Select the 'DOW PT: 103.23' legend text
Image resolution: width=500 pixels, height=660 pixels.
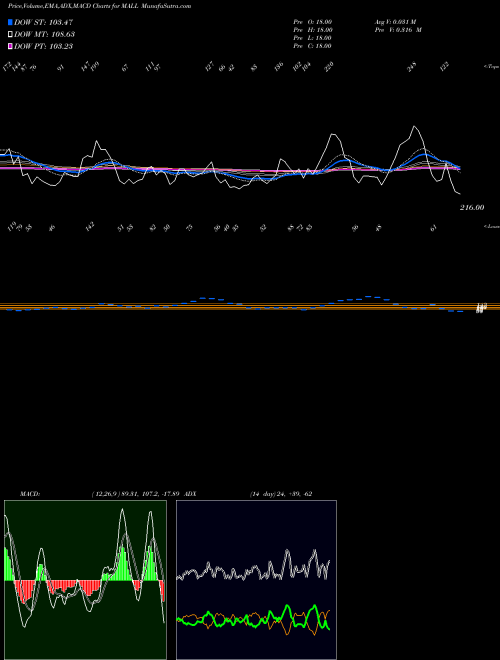[x=44, y=46]
